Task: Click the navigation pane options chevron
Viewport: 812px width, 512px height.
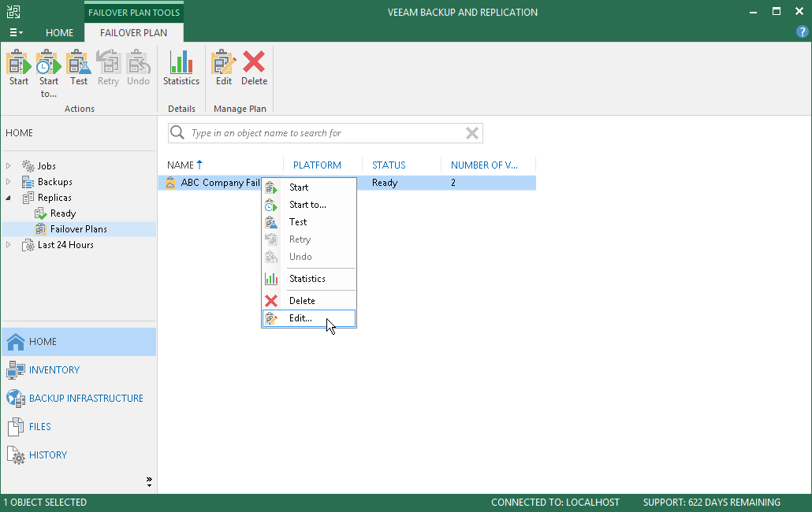Action: [x=149, y=482]
